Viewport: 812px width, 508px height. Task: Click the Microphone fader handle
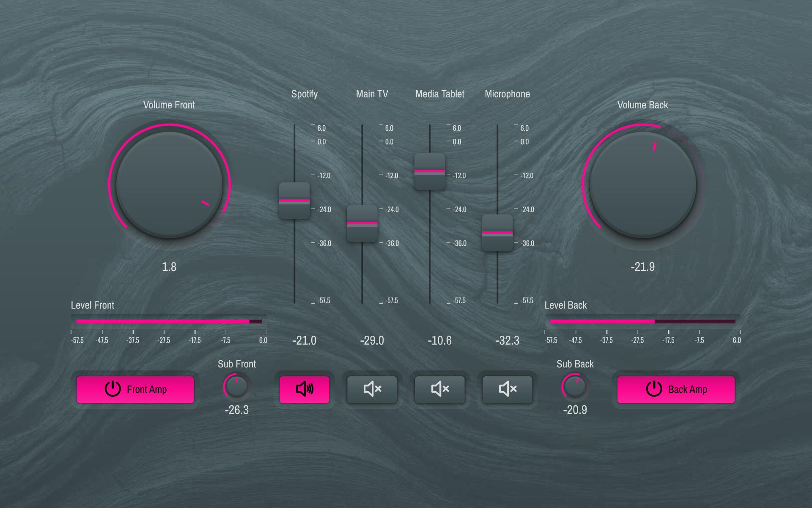[x=497, y=233]
